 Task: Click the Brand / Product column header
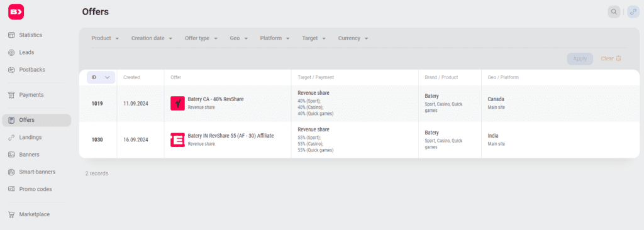click(441, 77)
